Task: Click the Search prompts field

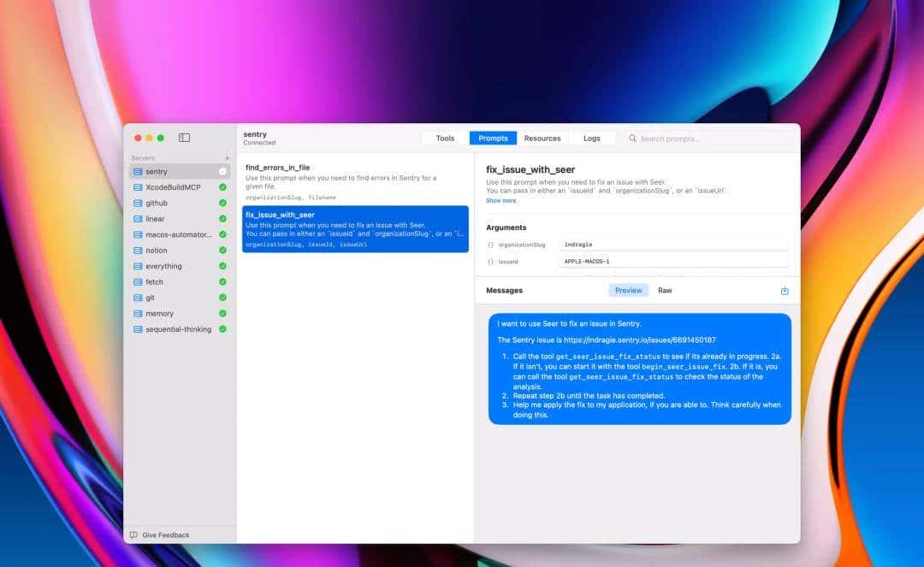Action: pos(710,139)
